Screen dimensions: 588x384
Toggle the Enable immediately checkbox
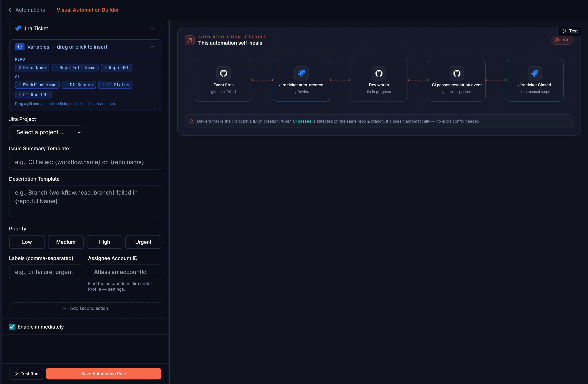(x=12, y=327)
